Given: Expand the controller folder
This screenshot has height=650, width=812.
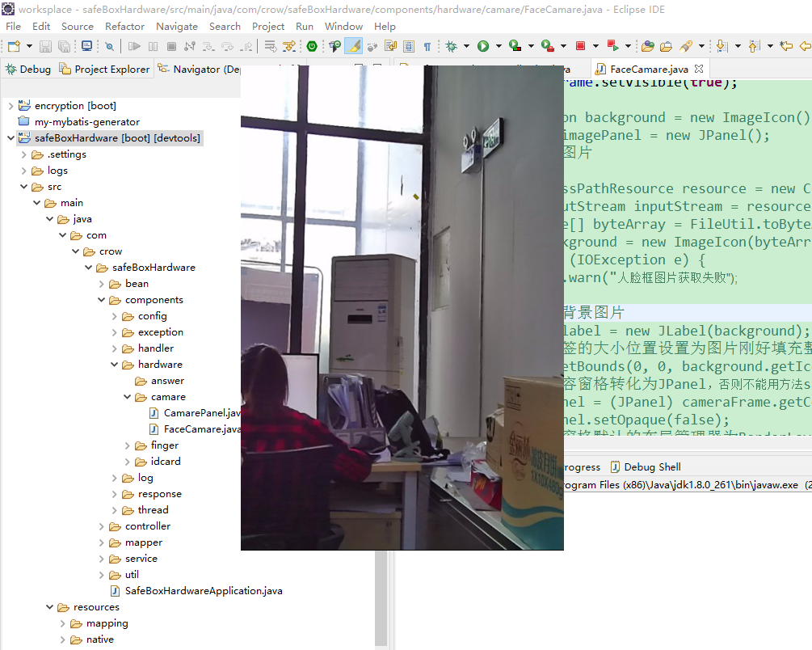Looking at the screenshot, I should coord(102,526).
